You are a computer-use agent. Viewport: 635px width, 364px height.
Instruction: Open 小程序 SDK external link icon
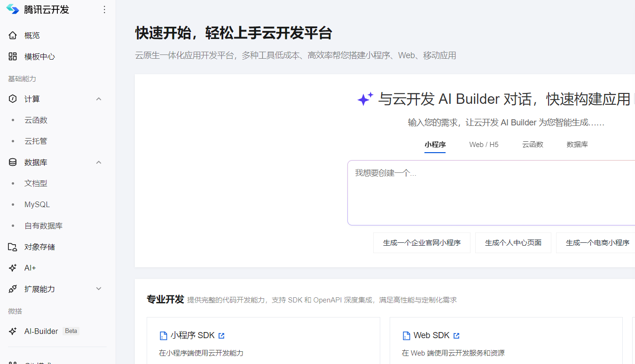pyautogui.click(x=221, y=336)
